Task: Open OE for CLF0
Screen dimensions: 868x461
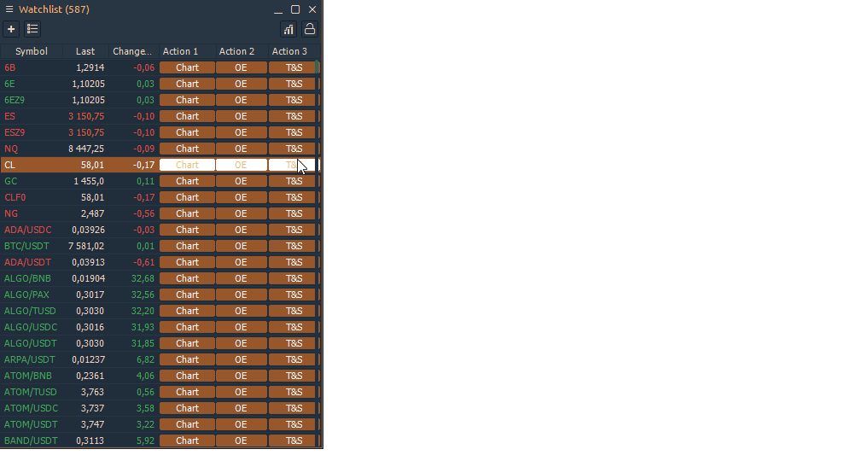Action: click(241, 197)
